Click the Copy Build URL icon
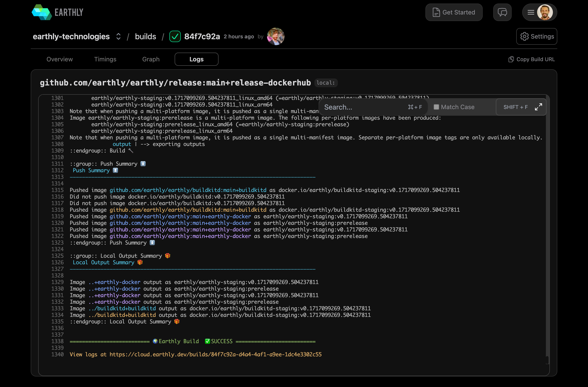Image resolution: width=588 pixels, height=387 pixels. [x=511, y=59]
